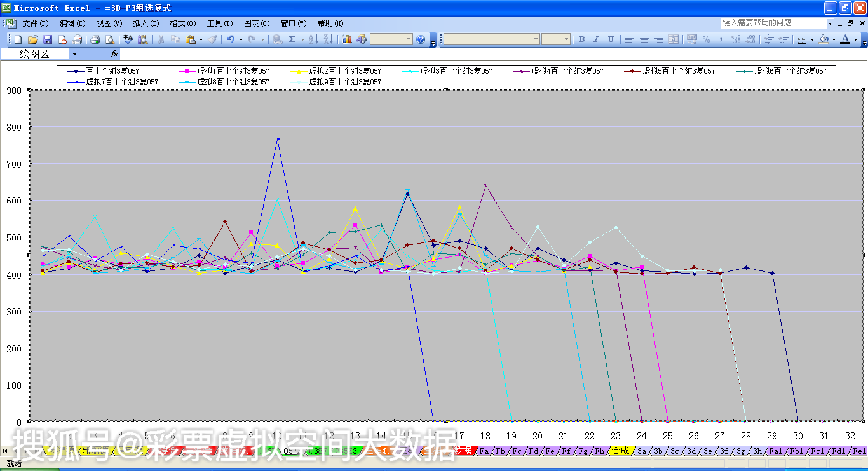Toggle Underline formatting
Image resolution: width=868 pixels, height=471 pixels.
pos(611,39)
